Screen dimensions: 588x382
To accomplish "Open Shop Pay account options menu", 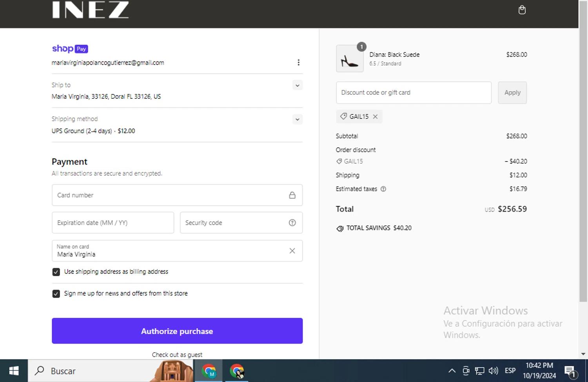I will tap(298, 63).
